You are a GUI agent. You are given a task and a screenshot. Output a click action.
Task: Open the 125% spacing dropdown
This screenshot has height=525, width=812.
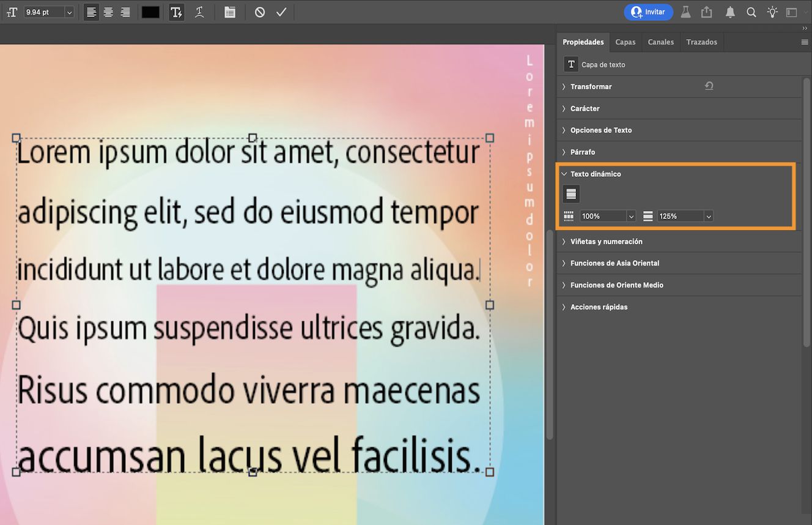[708, 215]
